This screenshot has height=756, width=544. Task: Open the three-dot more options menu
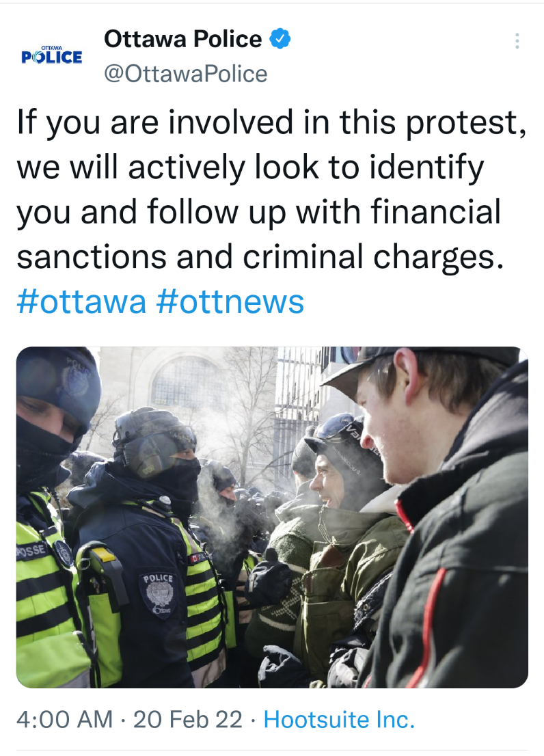pos(517,41)
